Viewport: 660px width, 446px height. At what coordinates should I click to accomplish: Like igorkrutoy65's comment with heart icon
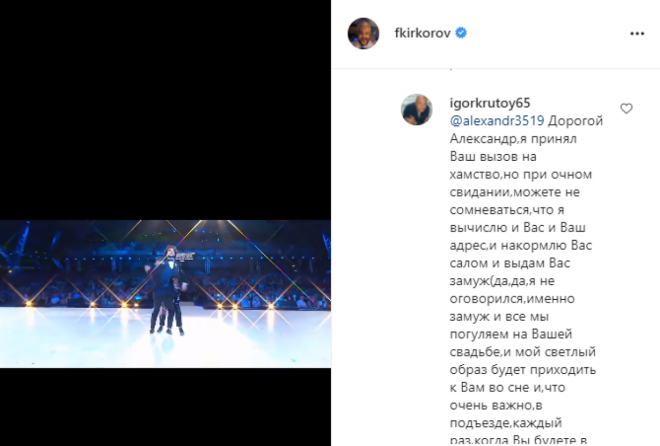pos(626,109)
